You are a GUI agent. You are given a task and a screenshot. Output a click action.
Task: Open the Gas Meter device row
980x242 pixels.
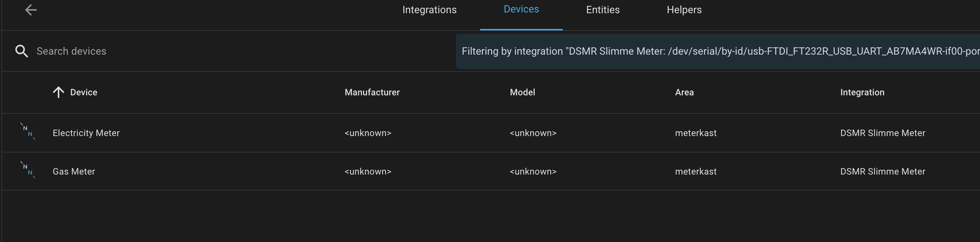click(74, 172)
